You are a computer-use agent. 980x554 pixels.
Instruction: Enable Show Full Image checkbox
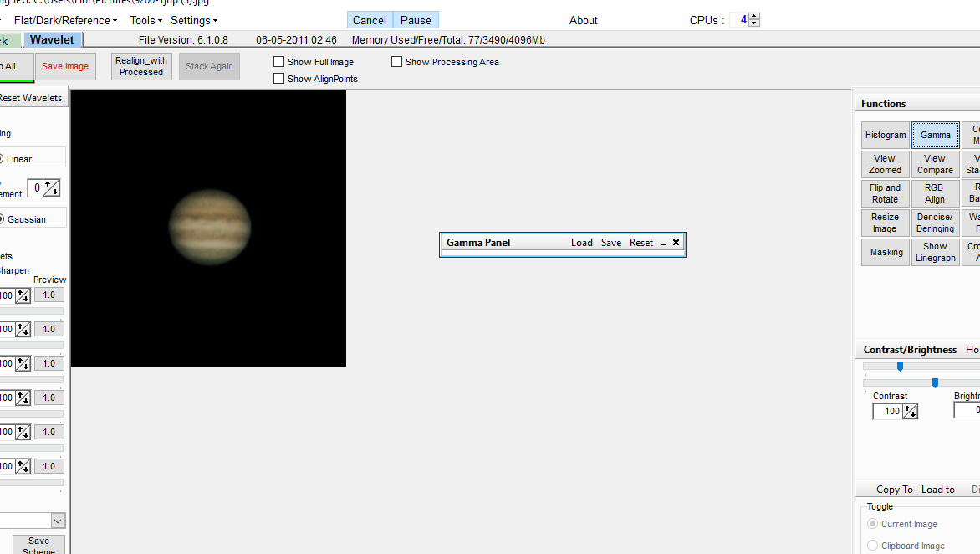[x=278, y=62]
